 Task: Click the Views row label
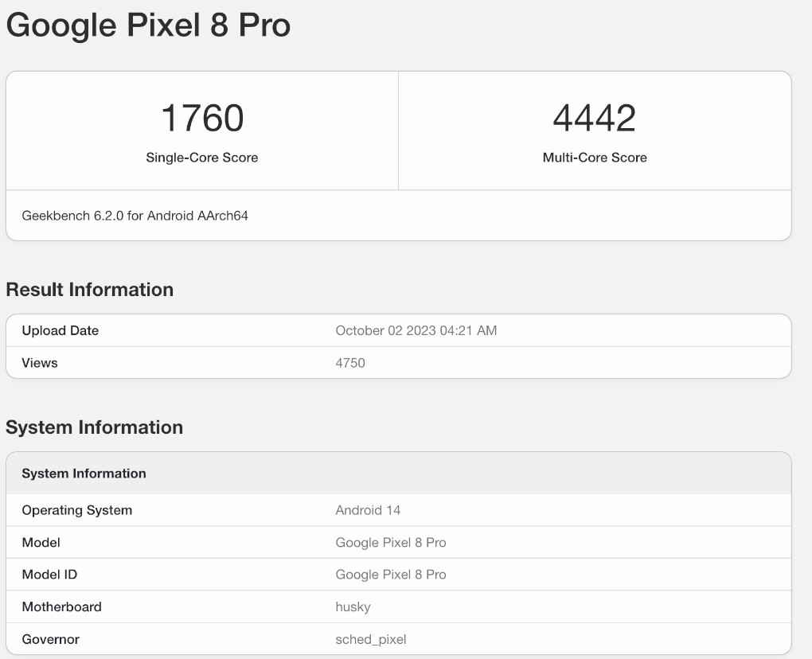coord(40,363)
